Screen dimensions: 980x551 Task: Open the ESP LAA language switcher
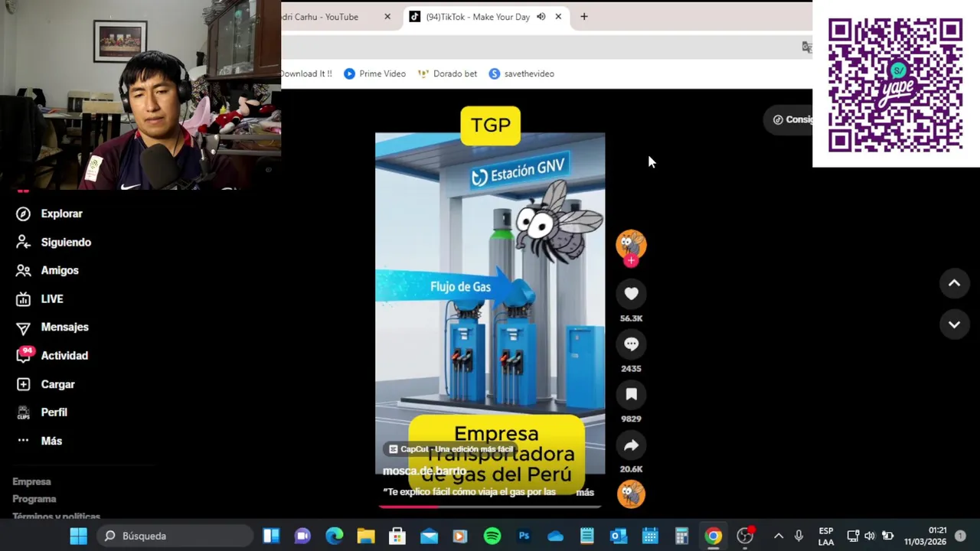click(x=825, y=536)
